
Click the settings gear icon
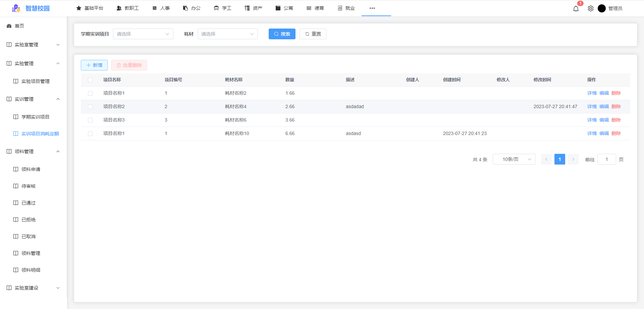click(x=590, y=8)
